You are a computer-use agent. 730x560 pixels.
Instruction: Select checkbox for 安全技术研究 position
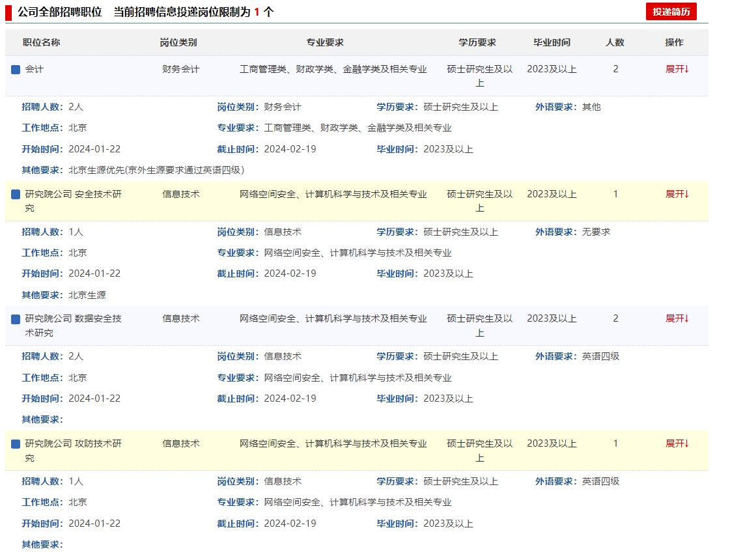click(16, 194)
